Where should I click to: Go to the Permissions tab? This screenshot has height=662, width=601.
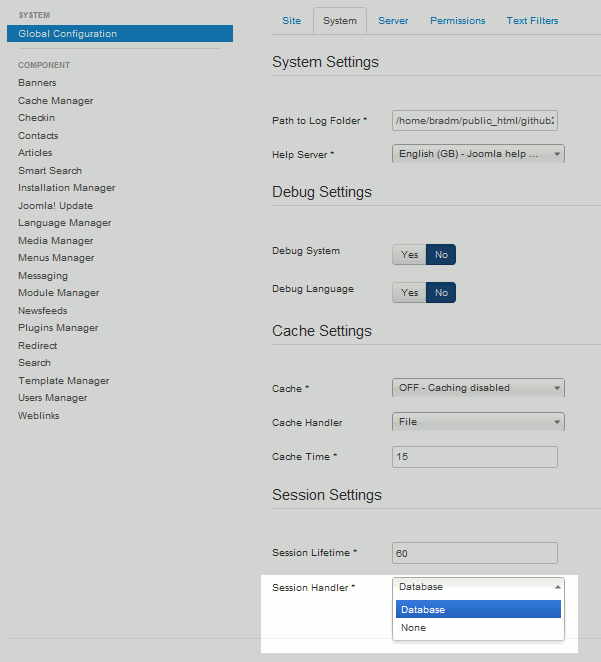pyautogui.click(x=457, y=21)
